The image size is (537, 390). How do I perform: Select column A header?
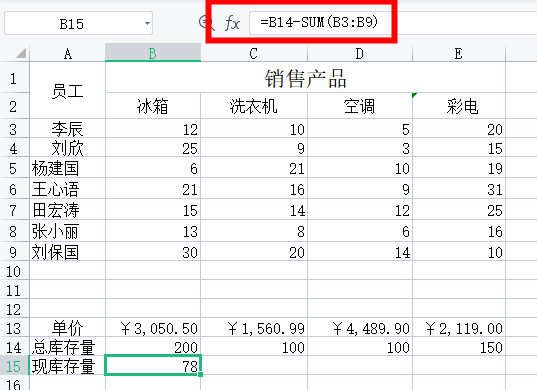click(x=67, y=53)
